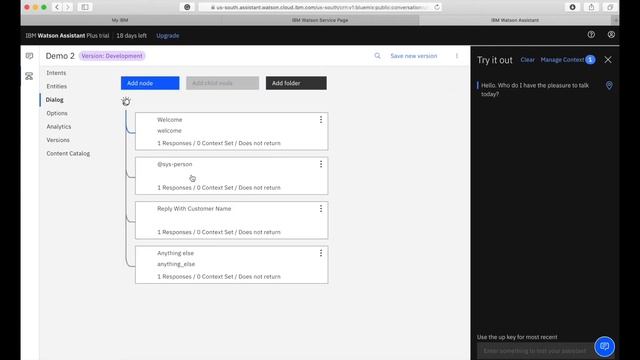Open the Welcome node options menu
The height and width of the screenshot is (360, 640).
pos(321,120)
